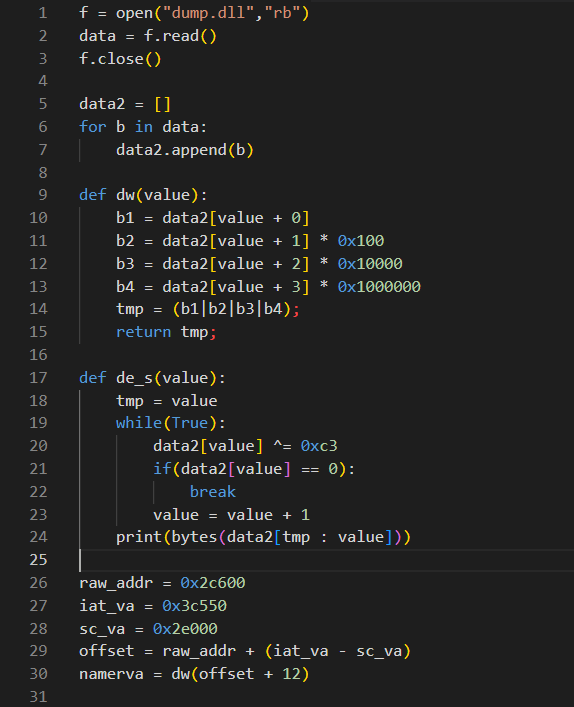Image resolution: width=574 pixels, height=707 pixels.
Task: Click the namerva variable on line 30
Action: click(111, 674)
